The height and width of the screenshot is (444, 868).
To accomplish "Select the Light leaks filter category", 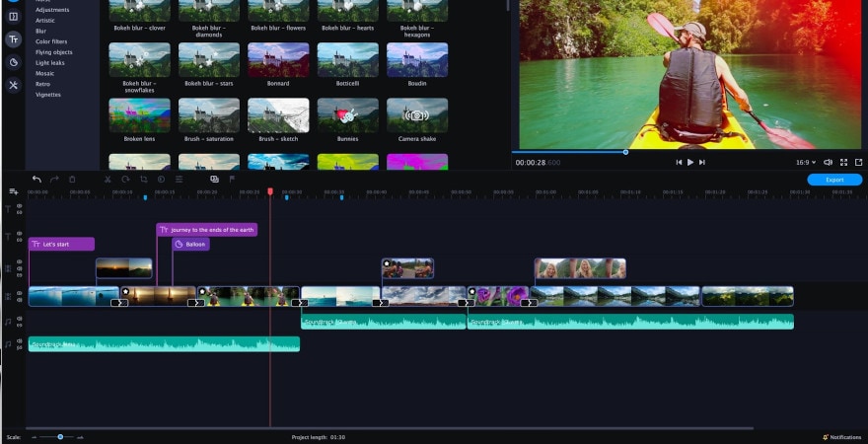I will pos(50,62).
